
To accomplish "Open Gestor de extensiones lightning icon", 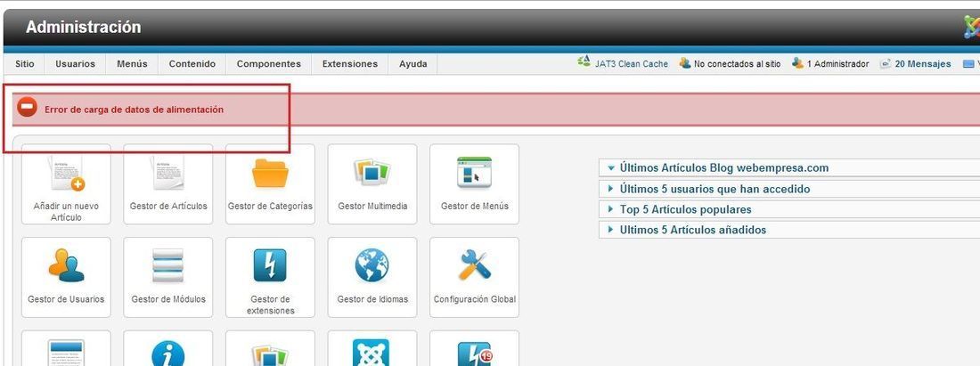I will (x=270, y=265).
